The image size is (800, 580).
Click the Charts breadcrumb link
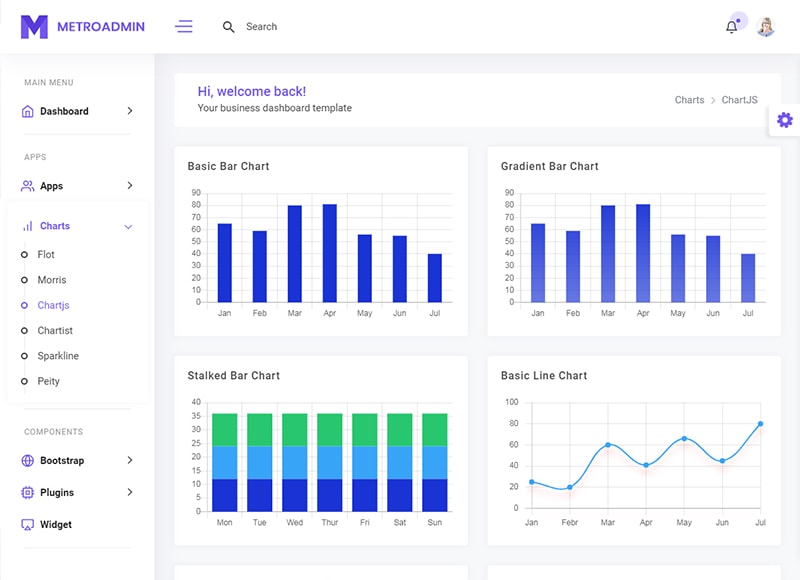689,100
